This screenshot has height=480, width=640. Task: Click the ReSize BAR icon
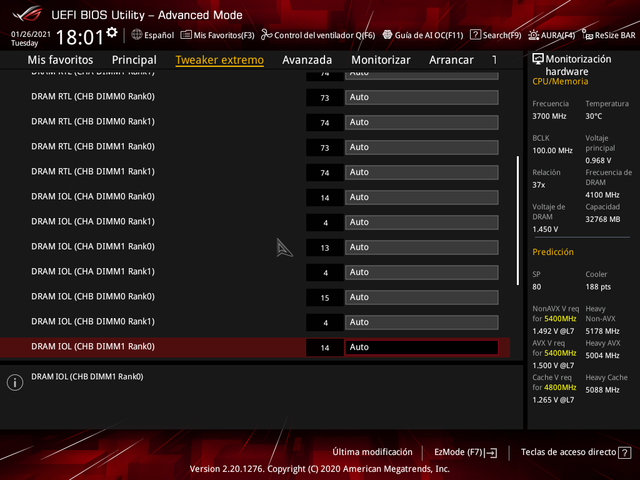587,35
